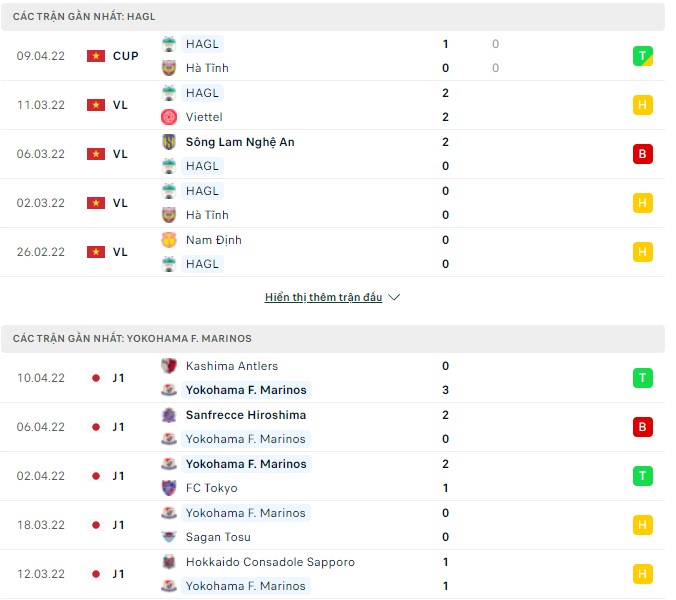Click 'Hiển thị thêm trận đấu' link
The image size is (676, 600).
click(x=323, y=297)
